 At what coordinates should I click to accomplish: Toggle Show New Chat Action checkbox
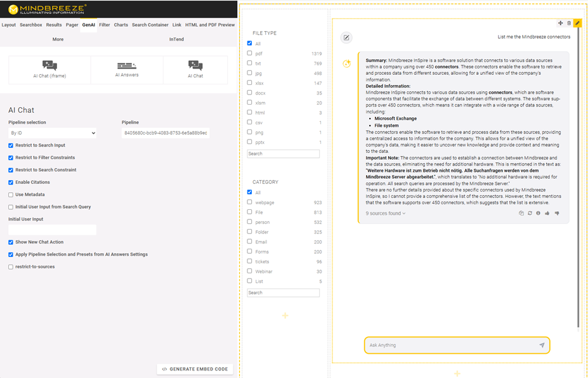coord(11,243)
